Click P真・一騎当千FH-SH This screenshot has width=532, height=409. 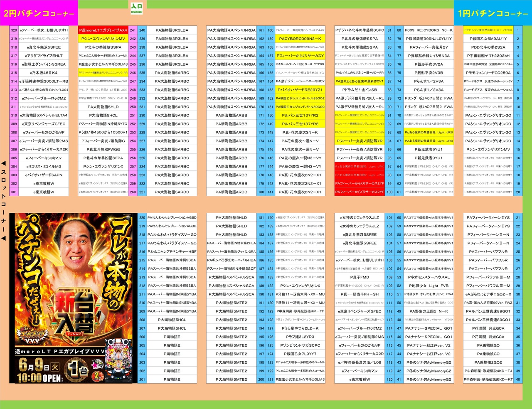[360, 294]
